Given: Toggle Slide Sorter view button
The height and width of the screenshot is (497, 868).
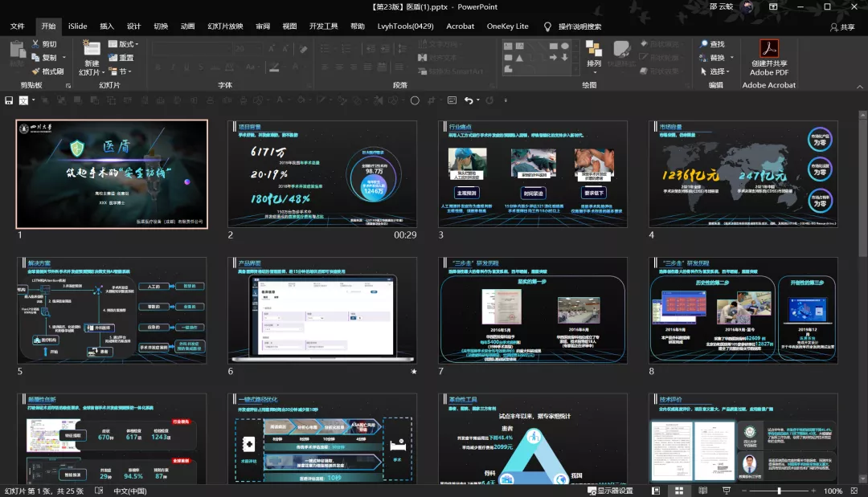Looking at the screenshot, I should 679,491.
